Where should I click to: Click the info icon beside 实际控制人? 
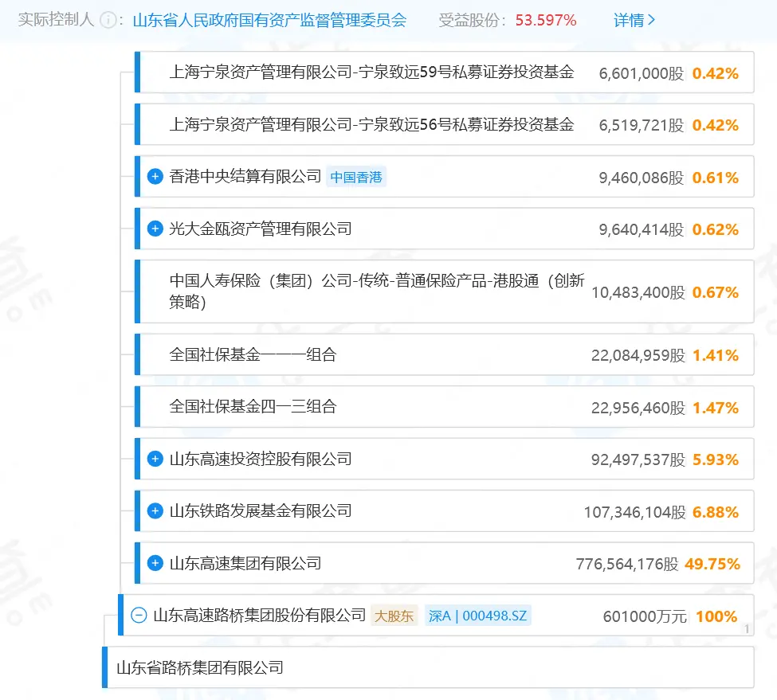[x=108, y=20]
